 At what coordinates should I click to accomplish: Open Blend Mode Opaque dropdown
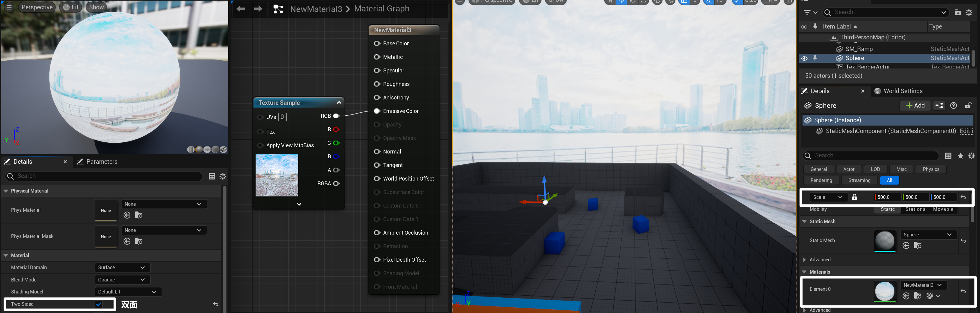point(122,280)
